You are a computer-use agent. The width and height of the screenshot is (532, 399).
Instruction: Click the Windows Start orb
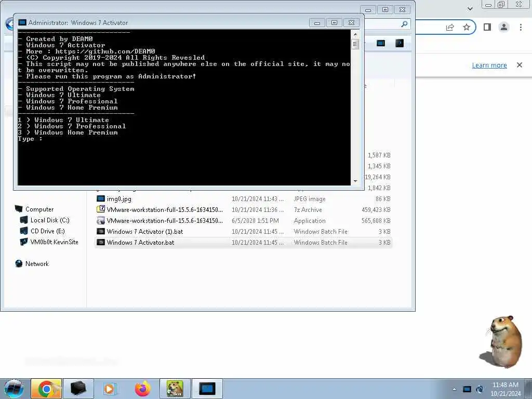pyautogui.click(x=14, y=389)
